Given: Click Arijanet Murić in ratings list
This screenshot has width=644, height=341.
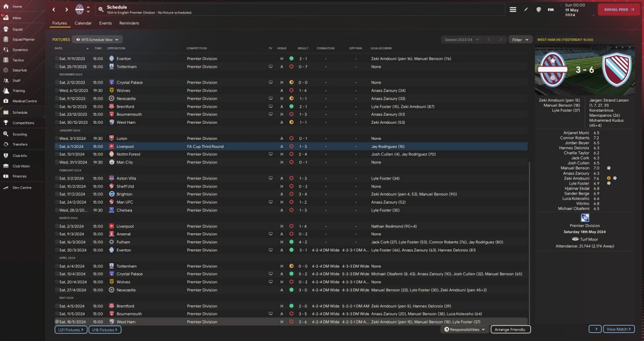Looking at the screenshot, I should 576,133.
